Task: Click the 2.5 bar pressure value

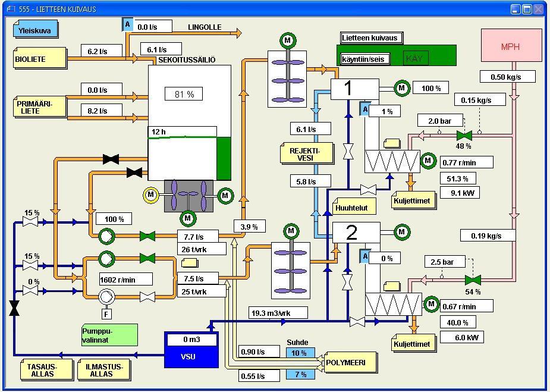Action: pyautogui.click(x=445, y=262)
